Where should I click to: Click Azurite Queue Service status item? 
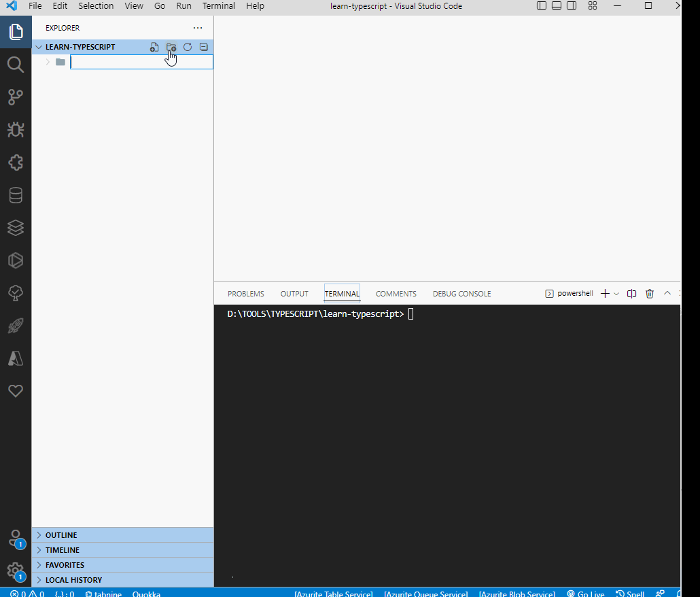426,594
